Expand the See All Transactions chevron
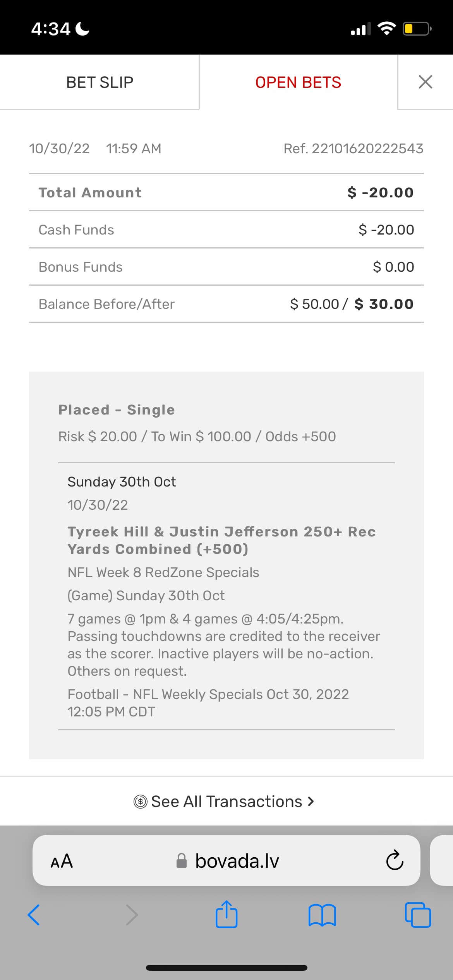 tap(311, 801)
